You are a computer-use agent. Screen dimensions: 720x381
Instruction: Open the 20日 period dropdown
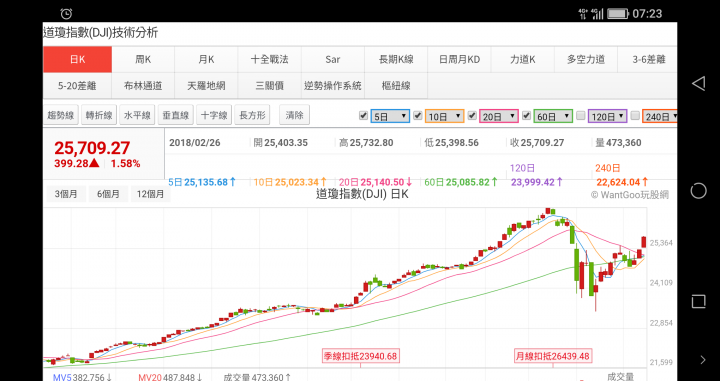click(x=499, y=117)
